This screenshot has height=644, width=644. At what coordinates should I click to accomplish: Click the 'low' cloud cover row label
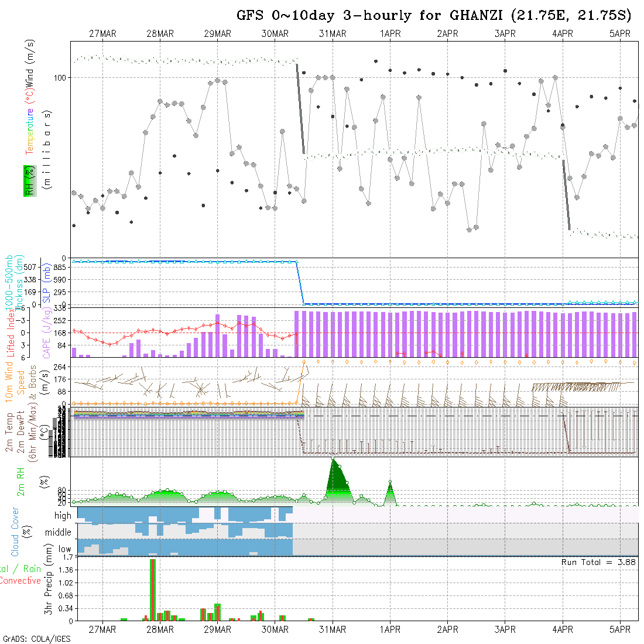[x=64, y=549]
